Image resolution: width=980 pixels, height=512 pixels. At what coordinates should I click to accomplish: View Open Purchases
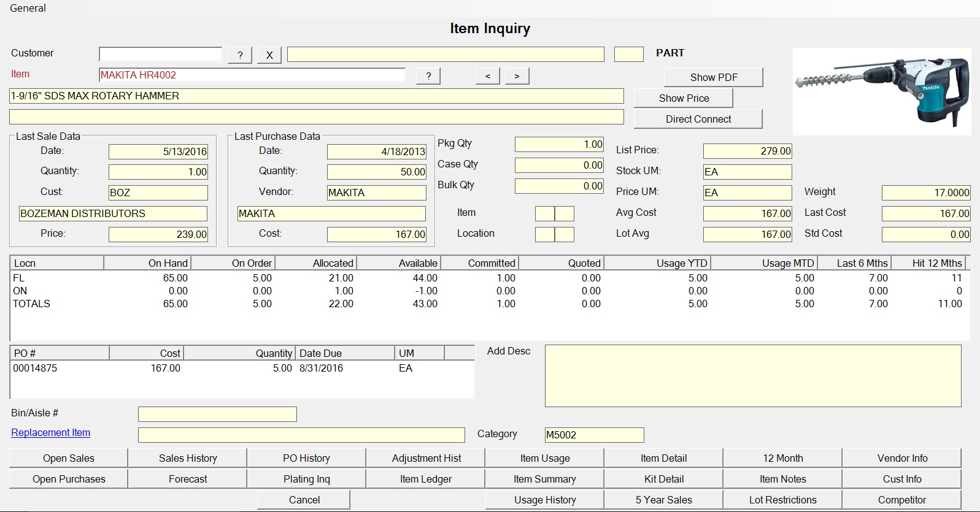tap(69, 479)
